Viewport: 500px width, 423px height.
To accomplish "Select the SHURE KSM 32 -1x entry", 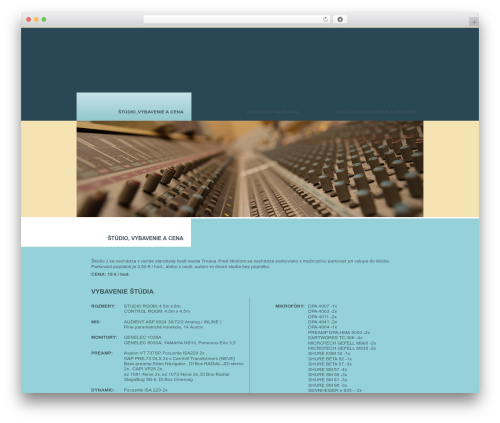I will pyautogui.click(x=329, y=353).
